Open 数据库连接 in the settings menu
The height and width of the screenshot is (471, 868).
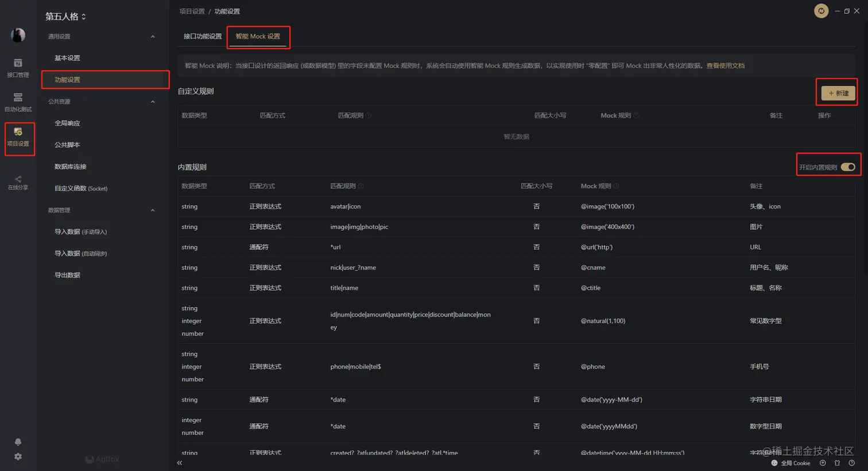pos(70,167)
